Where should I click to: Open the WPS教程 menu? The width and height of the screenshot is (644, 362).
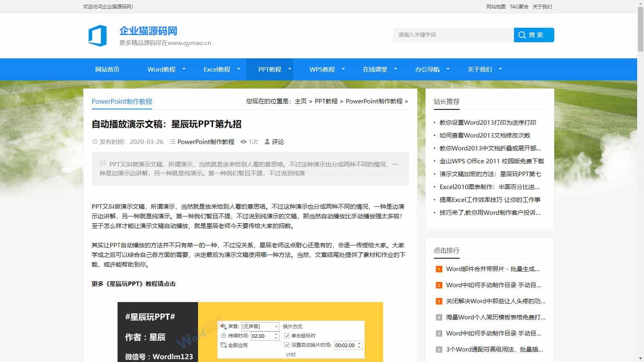[322, 69]
